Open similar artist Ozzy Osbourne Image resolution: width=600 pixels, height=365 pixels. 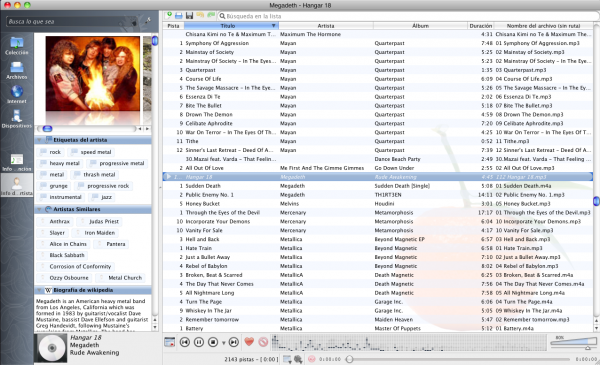(64, 278)
